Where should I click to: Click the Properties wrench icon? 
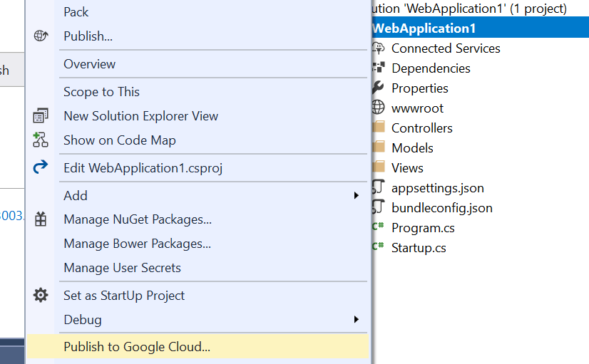(x=378, y=88)
